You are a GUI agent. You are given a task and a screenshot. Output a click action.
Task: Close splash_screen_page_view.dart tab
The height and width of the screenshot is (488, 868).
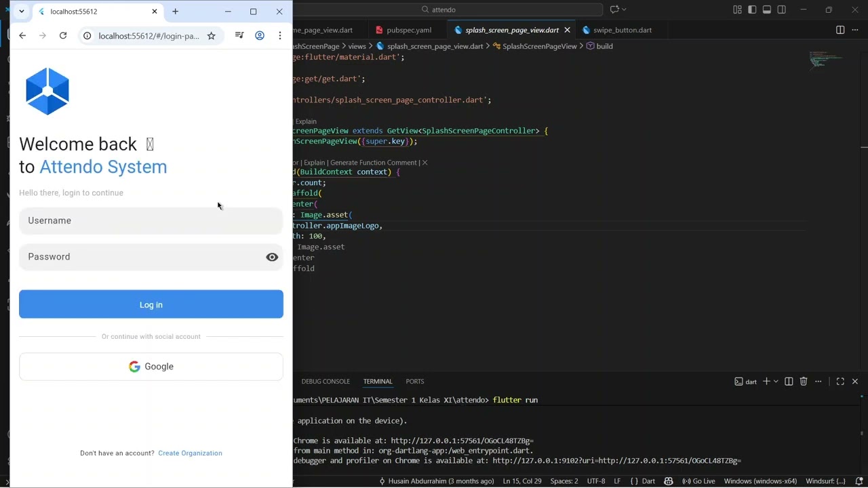tap(567, 30)
